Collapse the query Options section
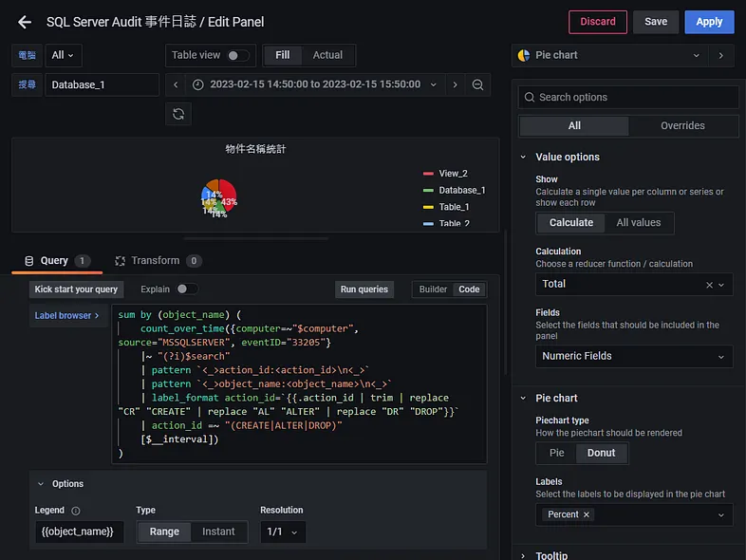 tap(41, 484)
